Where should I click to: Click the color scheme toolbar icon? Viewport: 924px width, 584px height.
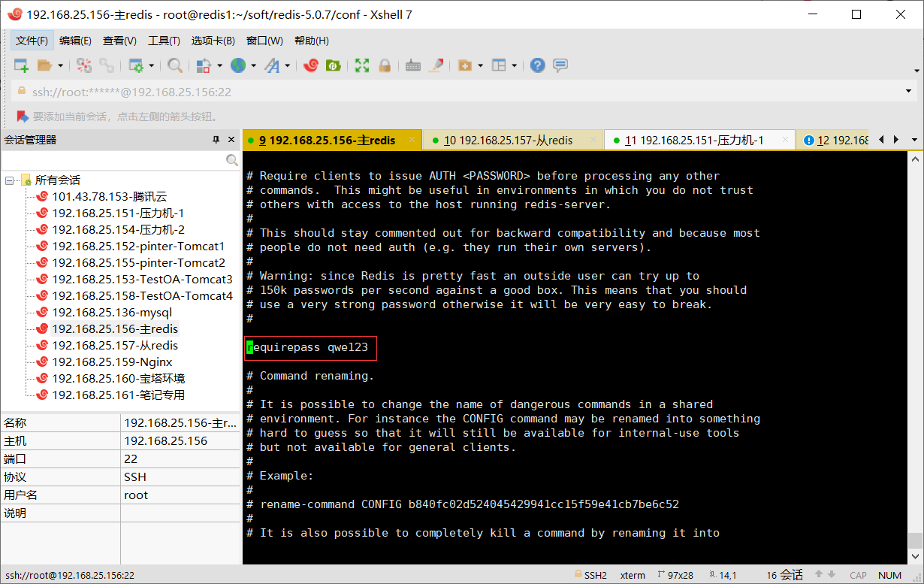pyautogui.click(x=204, y=65)
